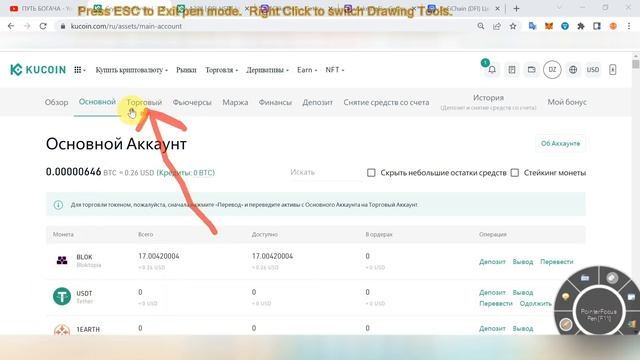
Task: Click the BLOK coin icon
Action: [62, 260]
